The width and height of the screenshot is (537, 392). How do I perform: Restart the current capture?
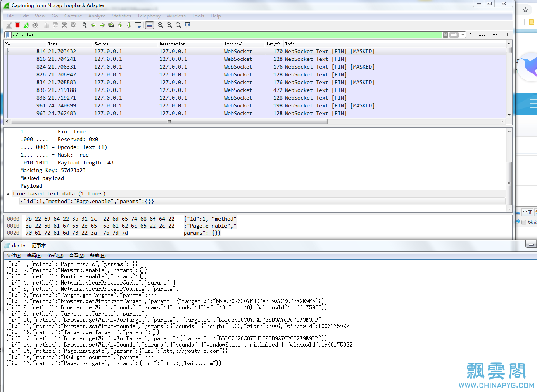click(26, 25)
